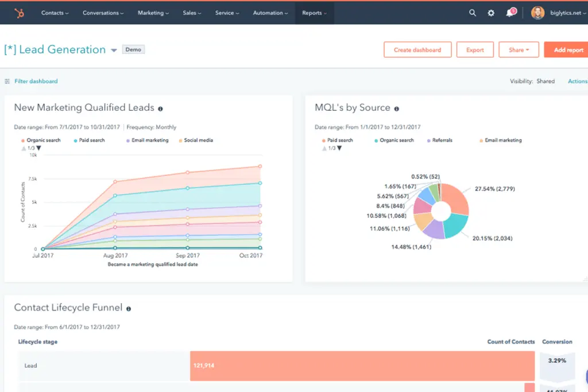The width and height of the screenshot is (588, 392).
Task: Next legend page arrow in line chart
Action: click(38, 149)
